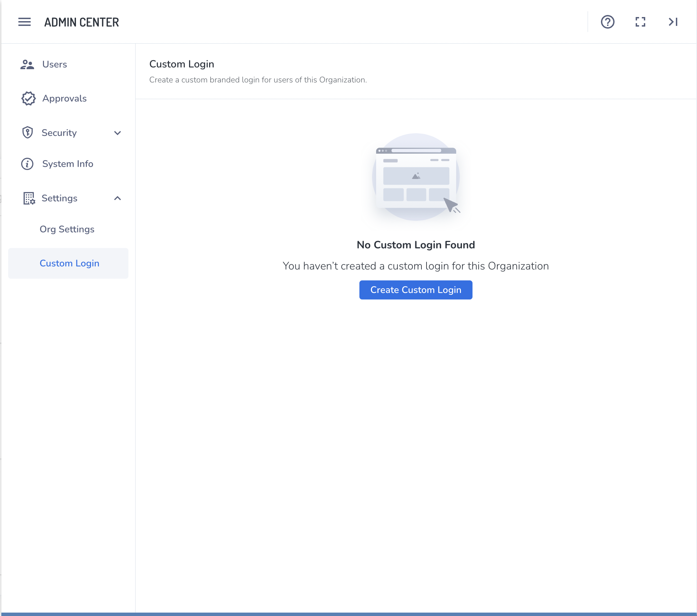Screen dimensions: 697x616
Task: Collapse the Settings section chevron
Action: (117, 199)
